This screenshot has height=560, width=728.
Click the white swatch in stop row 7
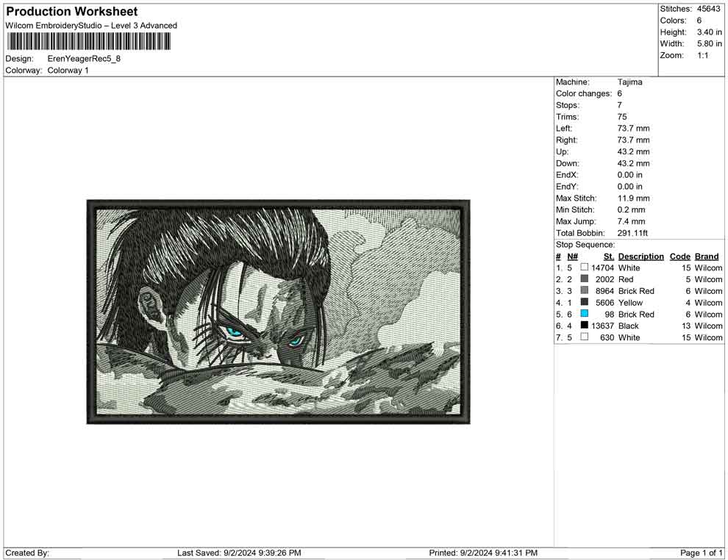(585, 337)
